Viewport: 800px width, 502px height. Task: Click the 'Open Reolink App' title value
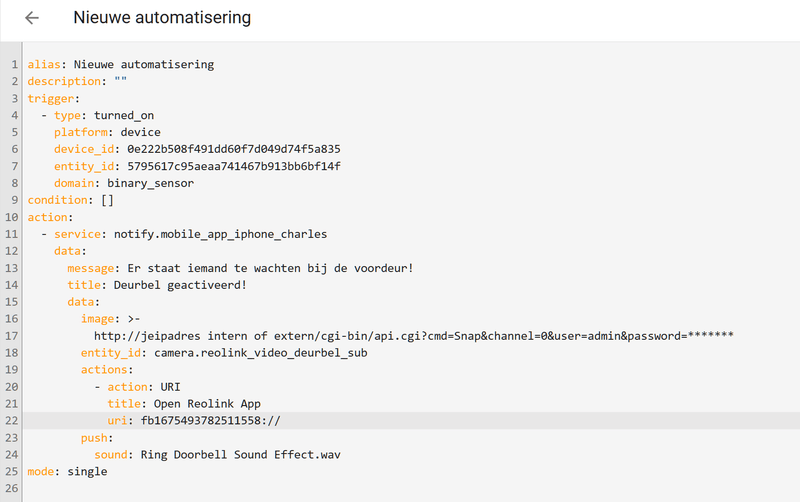point(207,404)
